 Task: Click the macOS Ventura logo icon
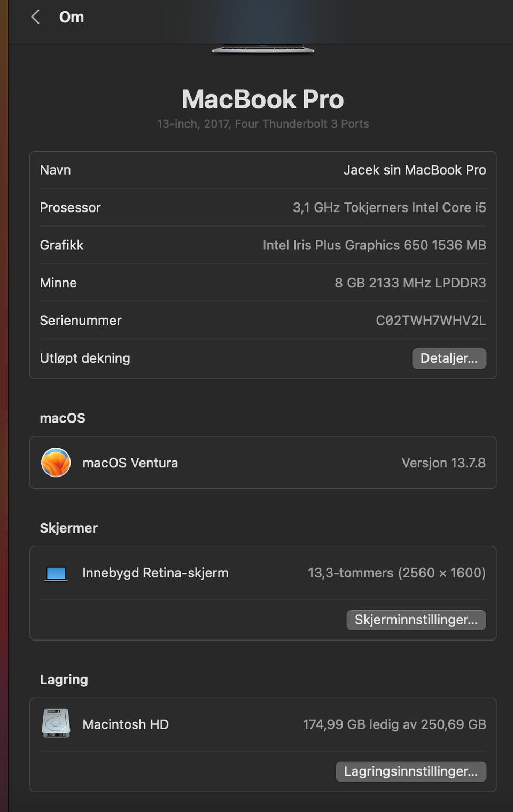tap(56, 463)
